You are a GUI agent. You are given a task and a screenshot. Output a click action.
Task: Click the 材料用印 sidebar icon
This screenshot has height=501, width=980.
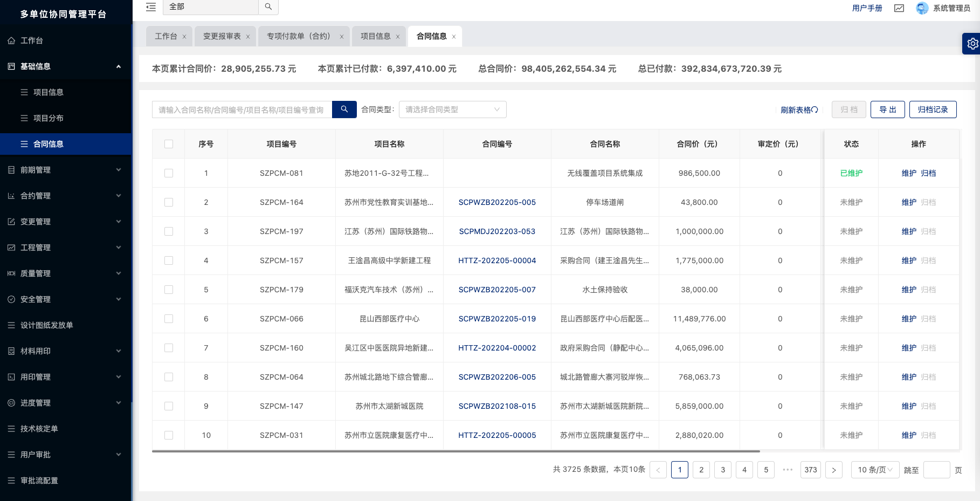tap(11, 351)
